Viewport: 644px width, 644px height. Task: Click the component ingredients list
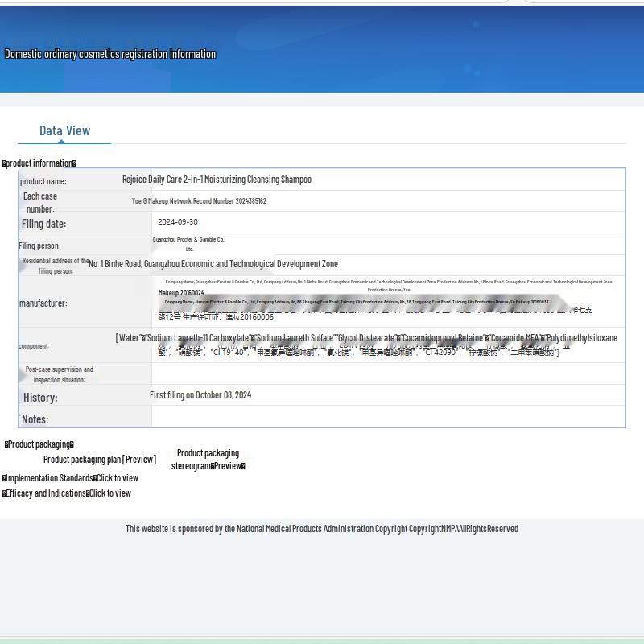(x=366, y=345)
